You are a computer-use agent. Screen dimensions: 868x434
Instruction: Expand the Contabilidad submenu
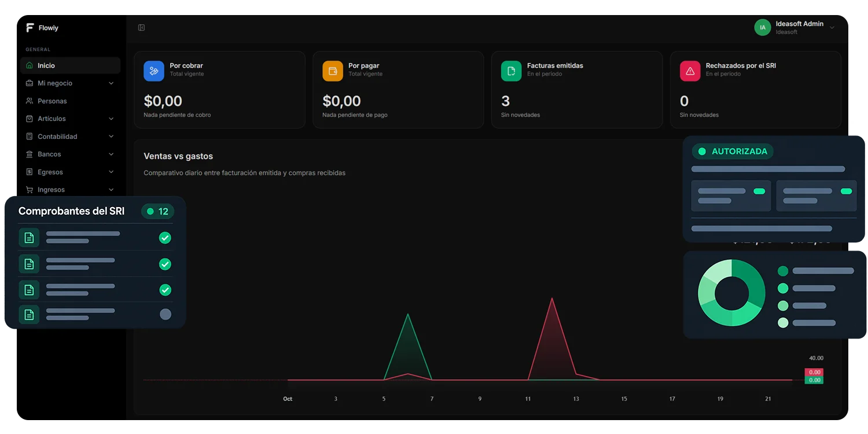click(111, 137)
